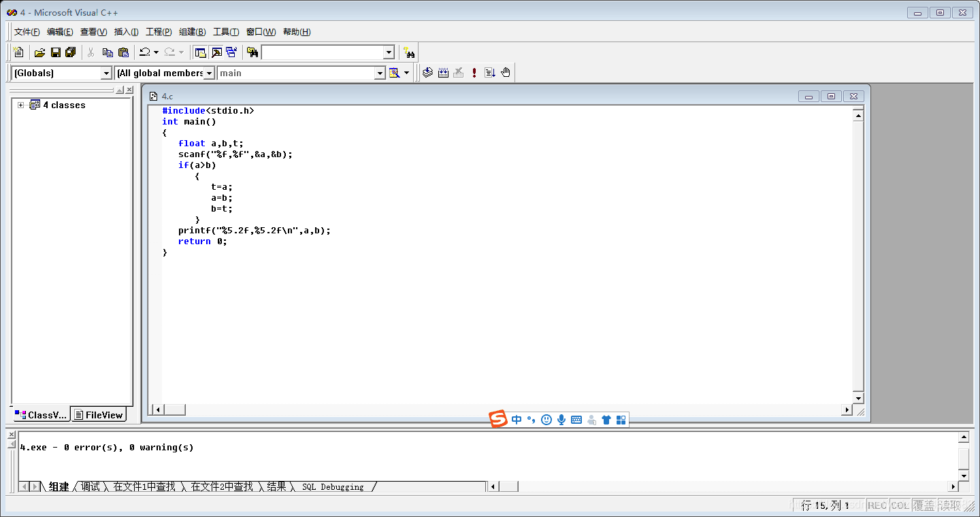Viewport: 980px width, 517px height.
Task: Select the 在文件2中查找 output tab
Action: tap(222, 486)
